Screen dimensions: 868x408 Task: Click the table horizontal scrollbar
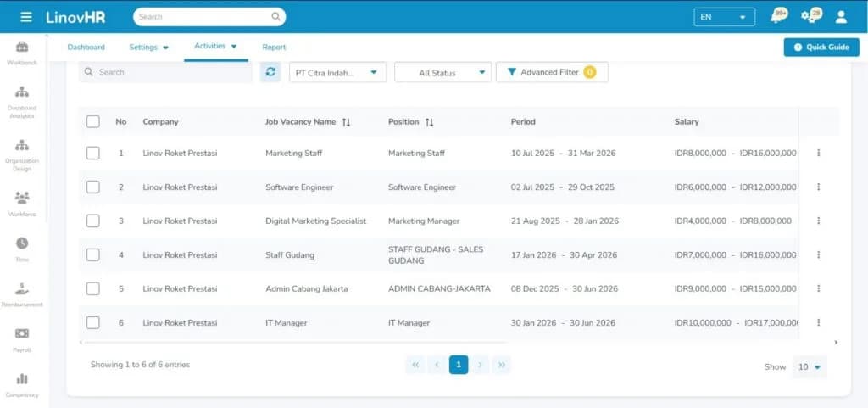tap(296, 342)
